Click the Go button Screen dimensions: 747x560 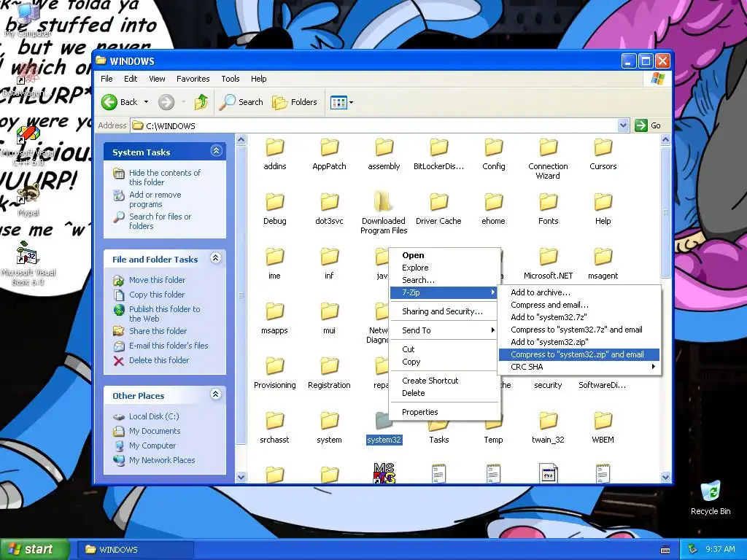[648, 125]
